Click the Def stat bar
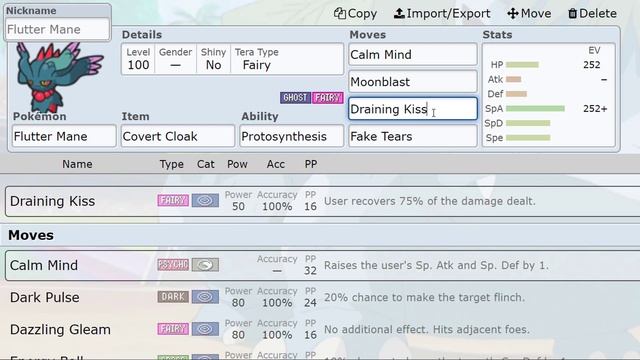 (x=516, y=94)
